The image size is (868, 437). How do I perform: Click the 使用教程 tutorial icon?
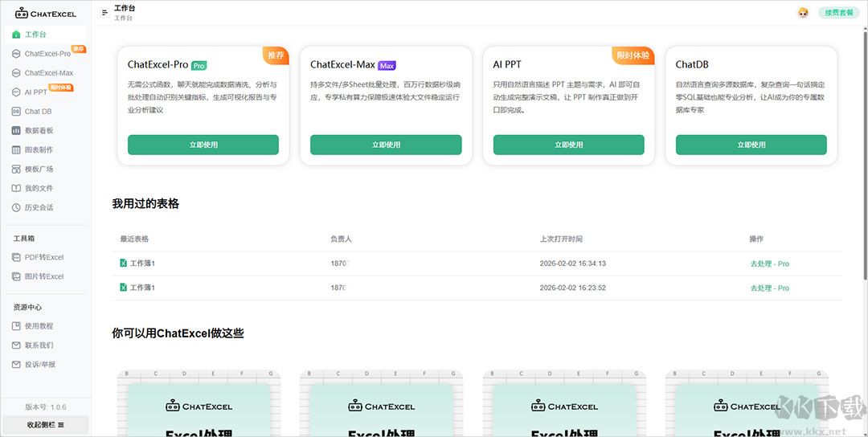tap(16, 326)
